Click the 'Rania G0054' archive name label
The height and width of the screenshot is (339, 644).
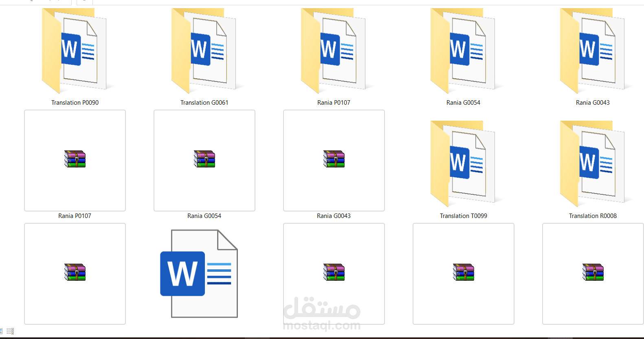tap(204, 216)
